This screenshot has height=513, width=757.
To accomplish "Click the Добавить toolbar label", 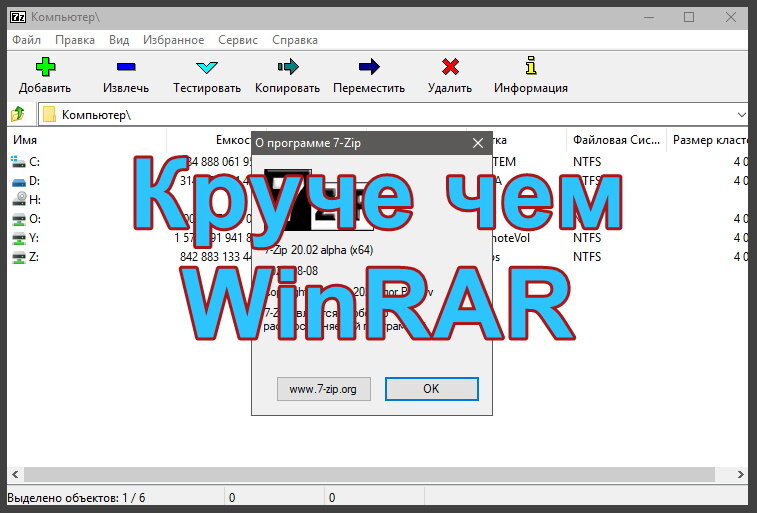I will tap(45, 88).
